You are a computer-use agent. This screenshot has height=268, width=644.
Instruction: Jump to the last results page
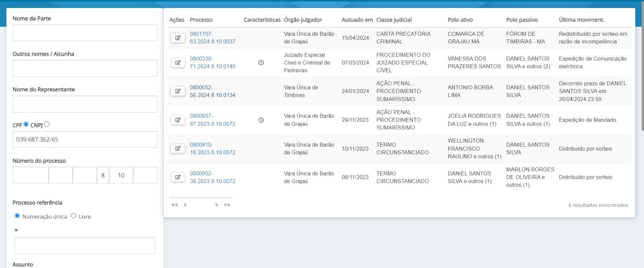(227, 205)
